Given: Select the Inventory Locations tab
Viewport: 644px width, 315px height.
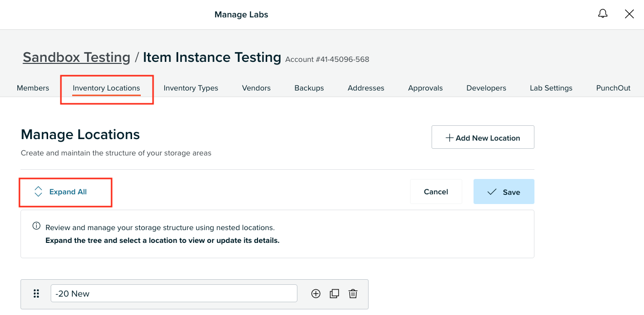Looking at the screenshot, I should click(x=106, y=88).
